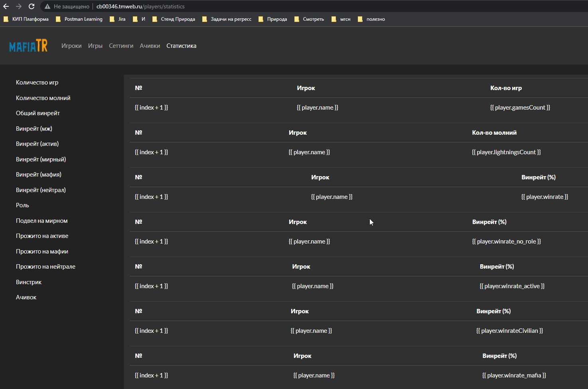Image resolution: width=588 pixels, height=389 pixels.
Task: Open the КИП Платформа bookmark folder
Action: click(26, 19)
